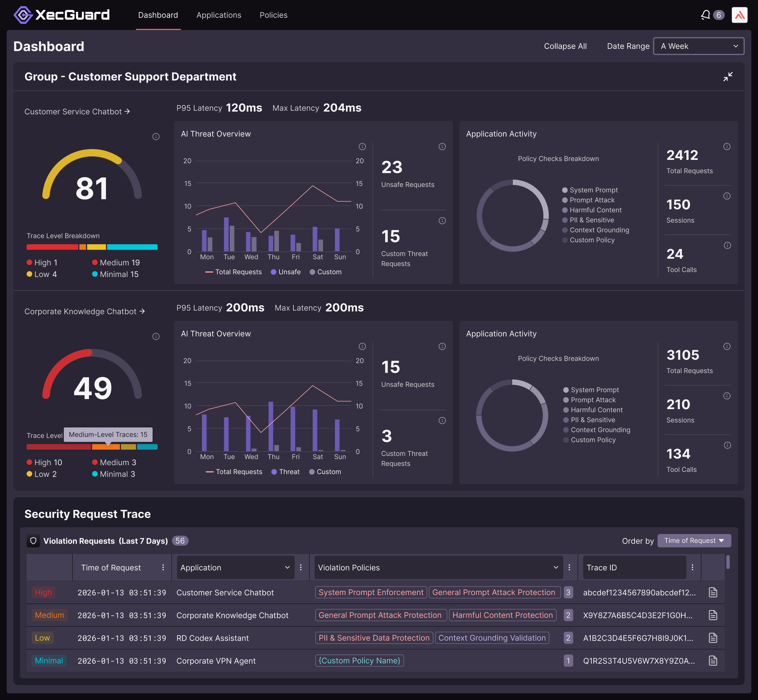Toggle the Total Requests line in the threat chart
This screenshot has height=700, width=758.
click(x=234, y=272)
